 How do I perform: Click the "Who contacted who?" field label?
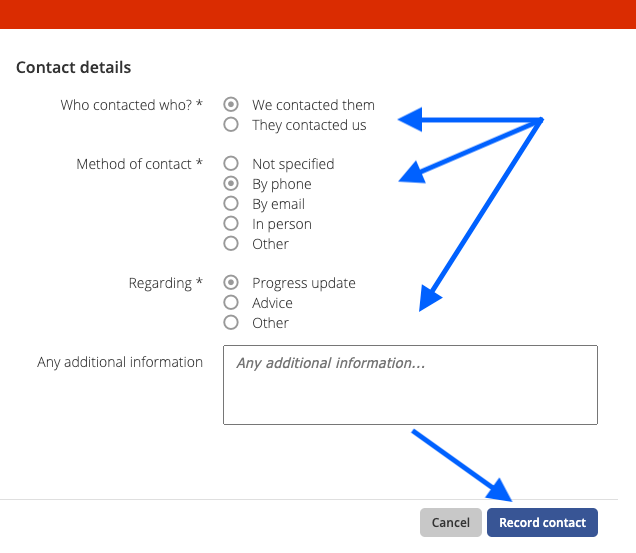pos(131,105)
